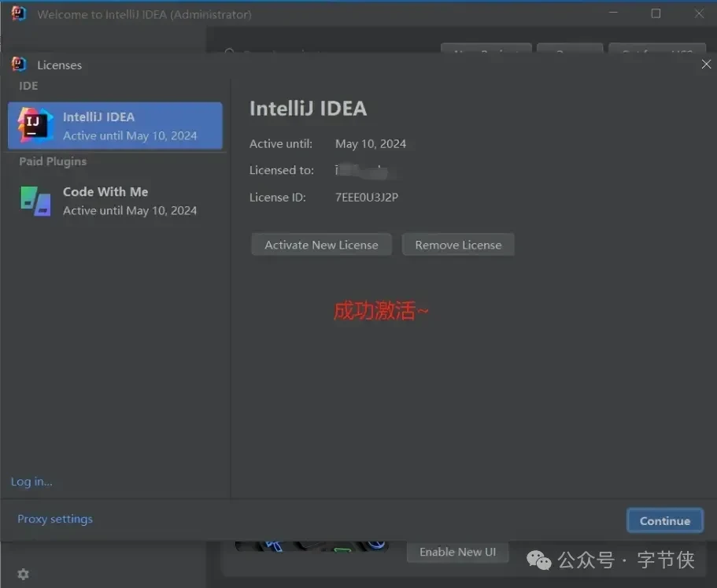Select IntelliJ IDEA license entry
The image size is (717, 588).
click(115, 126)
